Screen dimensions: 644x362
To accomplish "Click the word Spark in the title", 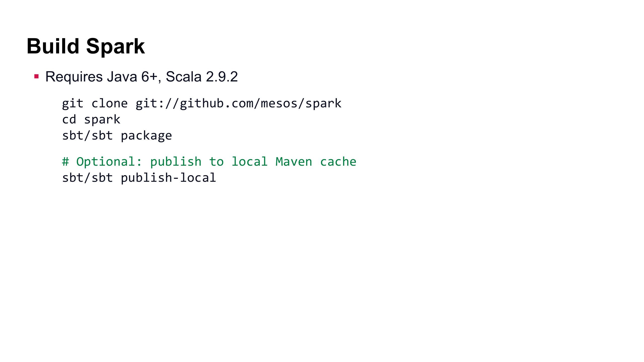I will click(116, 47).
